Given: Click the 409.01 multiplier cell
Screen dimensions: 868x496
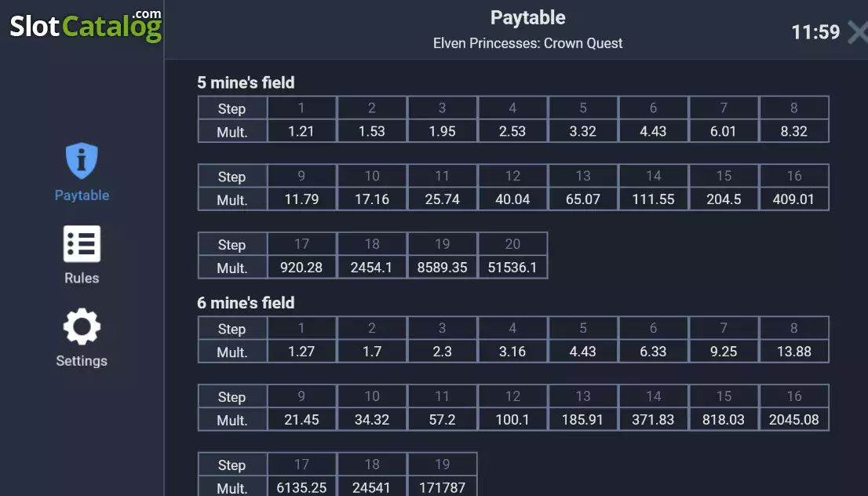Looking at the screenshot, I should (x=793, y=199).
